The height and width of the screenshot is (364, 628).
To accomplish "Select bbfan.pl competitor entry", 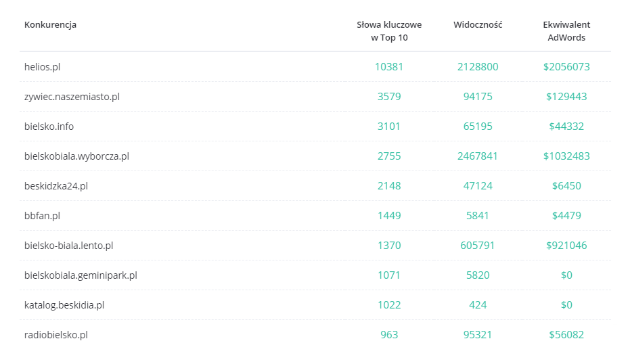I will [42, 215].
